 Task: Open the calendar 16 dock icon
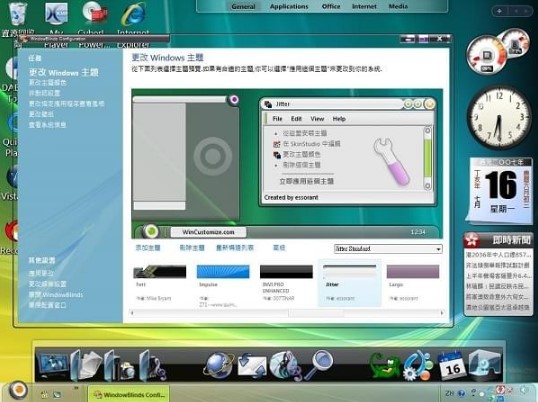tap(452, 366)
